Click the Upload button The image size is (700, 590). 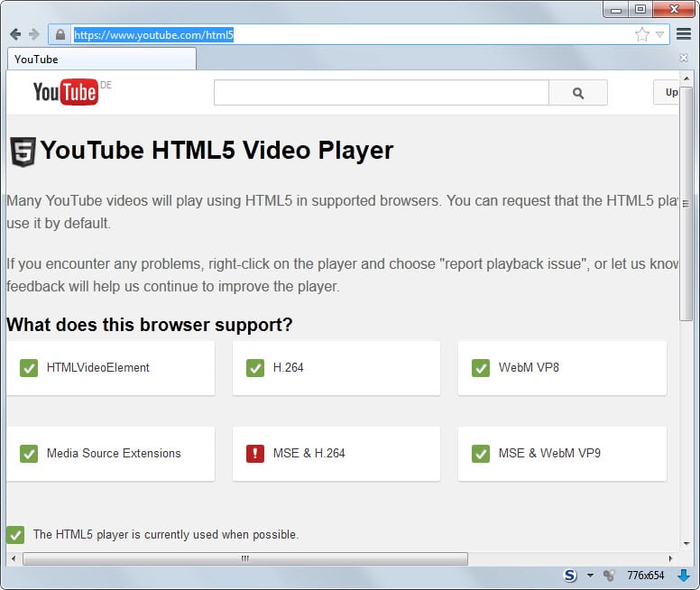667,92
